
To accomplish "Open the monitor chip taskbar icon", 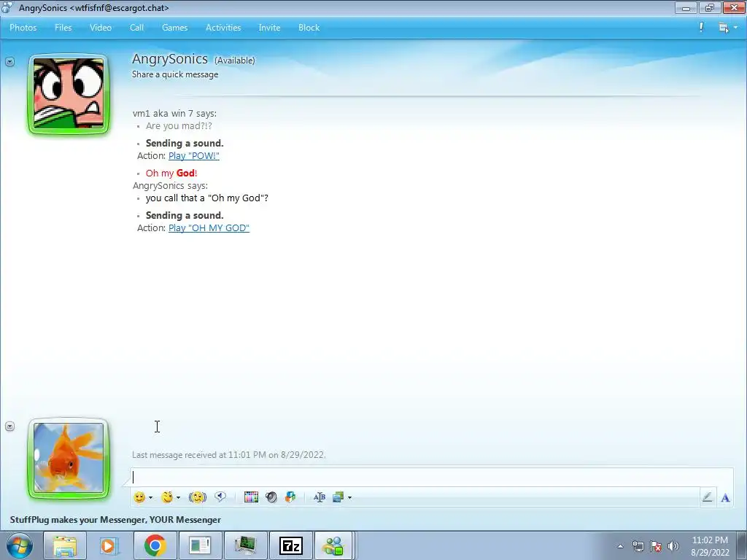I will tap(245, 545).
